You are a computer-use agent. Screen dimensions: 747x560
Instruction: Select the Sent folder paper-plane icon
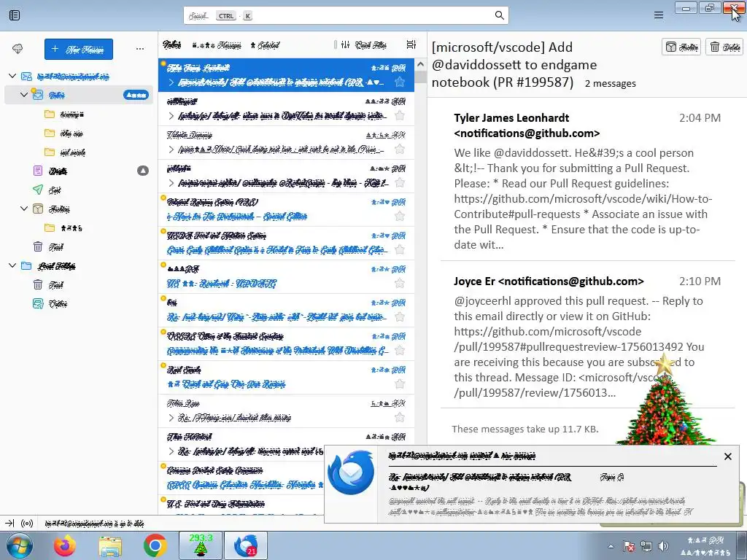tap(38, 190)
